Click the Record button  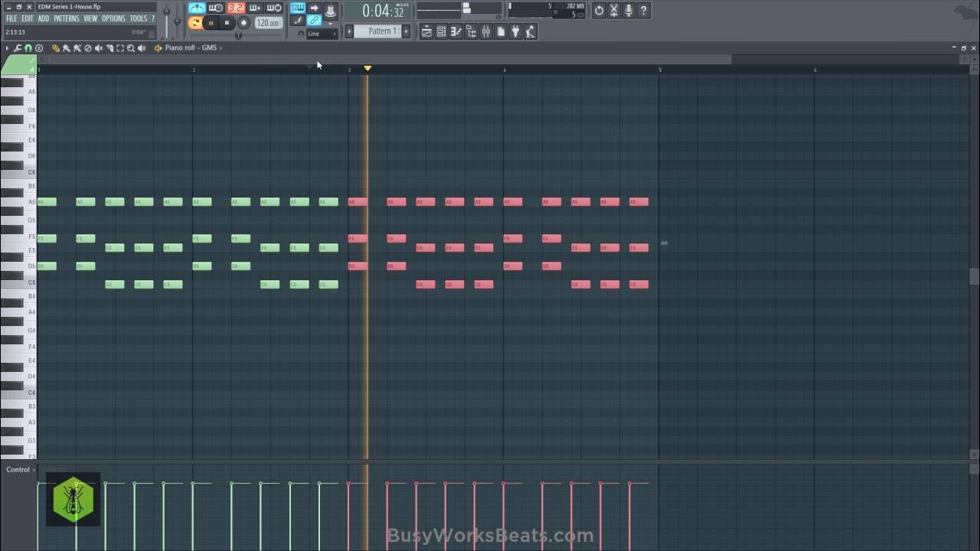[x=243, y=23]
